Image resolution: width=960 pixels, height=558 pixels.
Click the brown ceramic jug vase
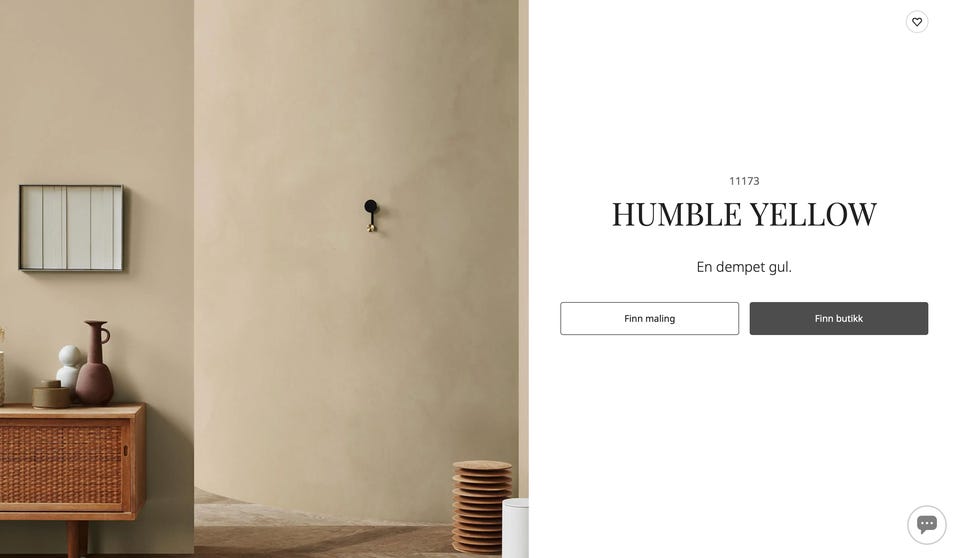click(95, 363)
